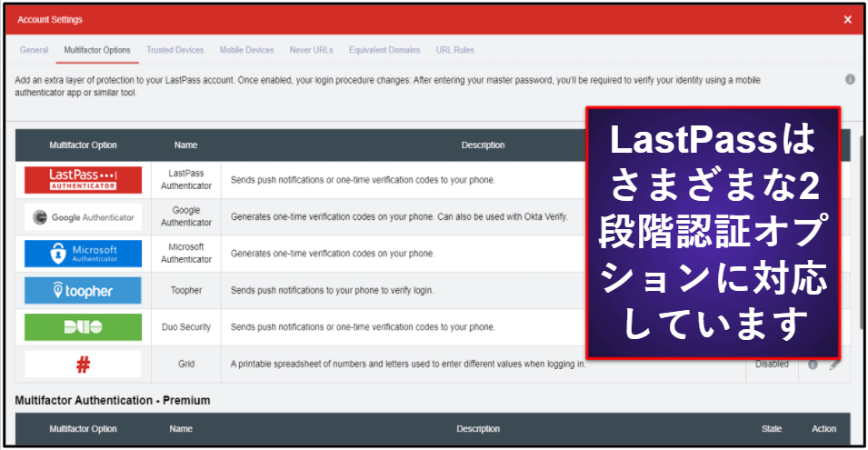This screenshot has width=868, height=450.
Task: Select the Multifactor Options tab
Action: tap(97, 50)
